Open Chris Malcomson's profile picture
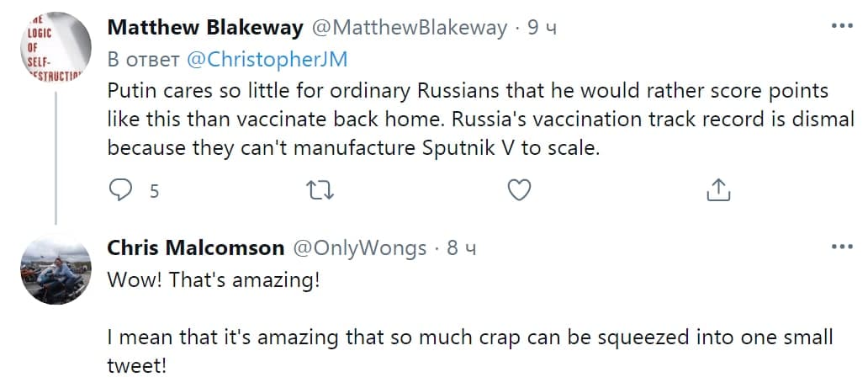868x388 pixels. [55, 269]
